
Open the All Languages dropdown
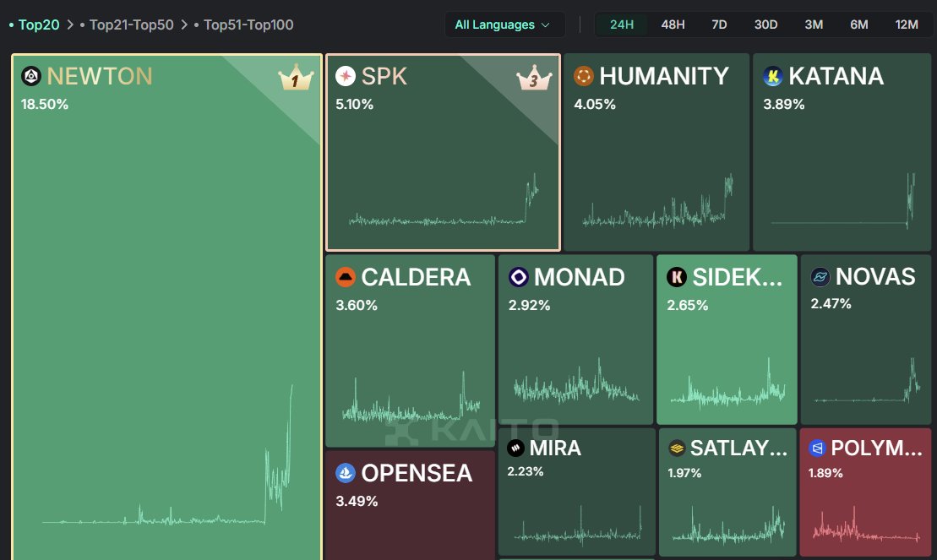504,24
